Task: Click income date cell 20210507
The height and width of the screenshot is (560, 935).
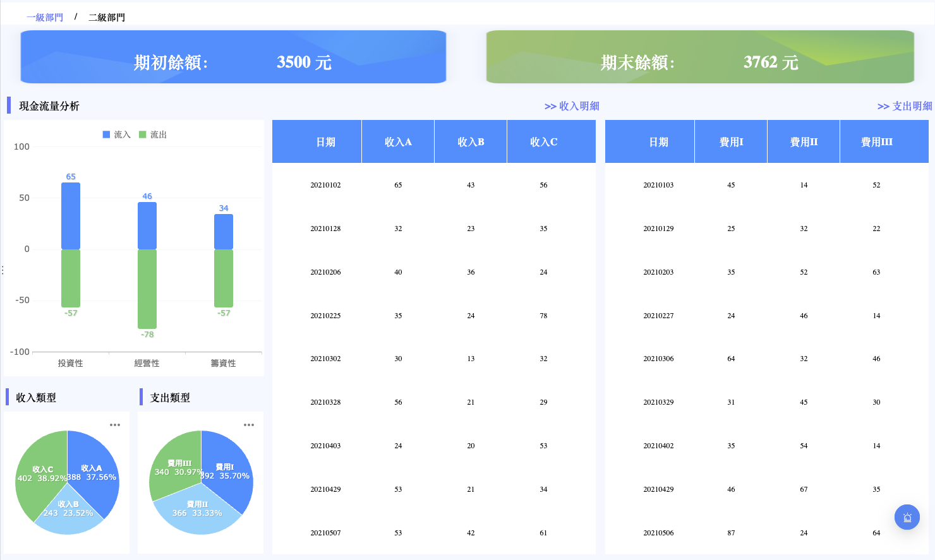Action: [x=325, y=533]
